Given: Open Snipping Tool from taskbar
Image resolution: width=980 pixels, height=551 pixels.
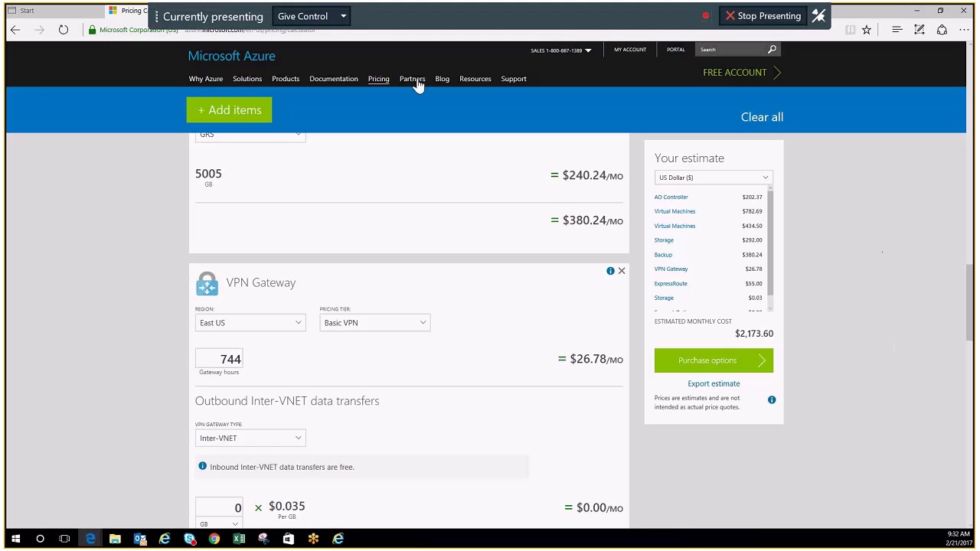Looking at the screenshot, I should (263, 539).
